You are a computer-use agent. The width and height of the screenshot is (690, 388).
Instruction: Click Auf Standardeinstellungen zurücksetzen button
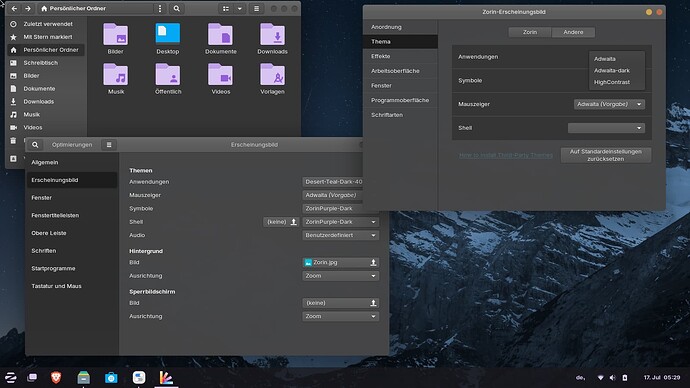point(606,155)
